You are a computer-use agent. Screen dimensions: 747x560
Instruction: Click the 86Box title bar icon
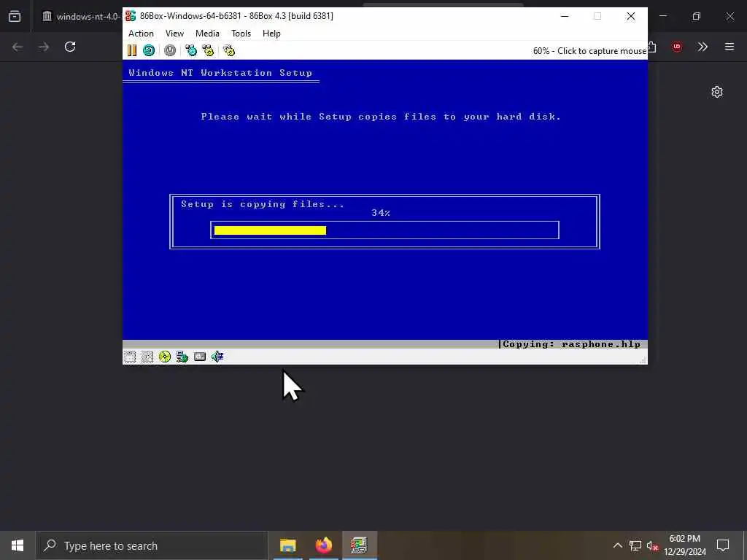131,16
